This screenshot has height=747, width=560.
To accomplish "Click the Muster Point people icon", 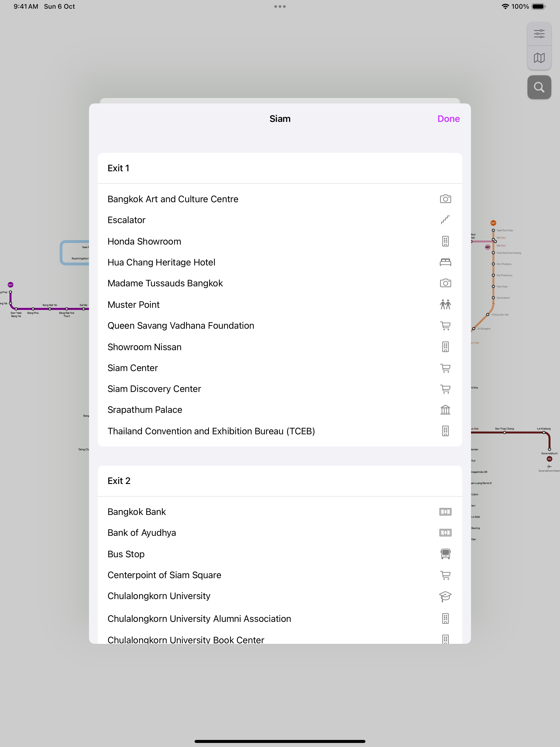I will pos(445,305).
